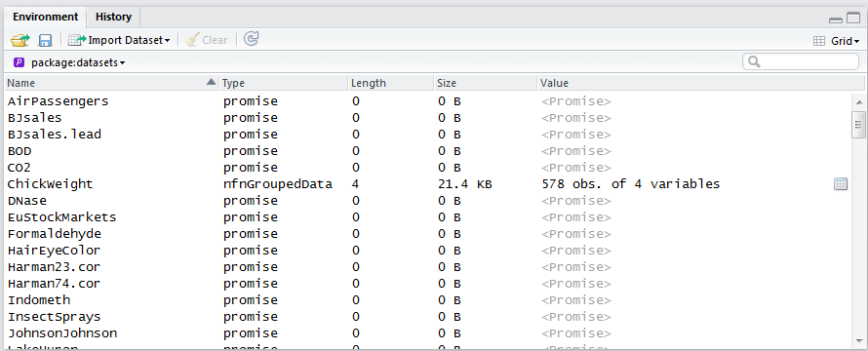Click the 578 obs. of 4 variables value

pos(631,184)
